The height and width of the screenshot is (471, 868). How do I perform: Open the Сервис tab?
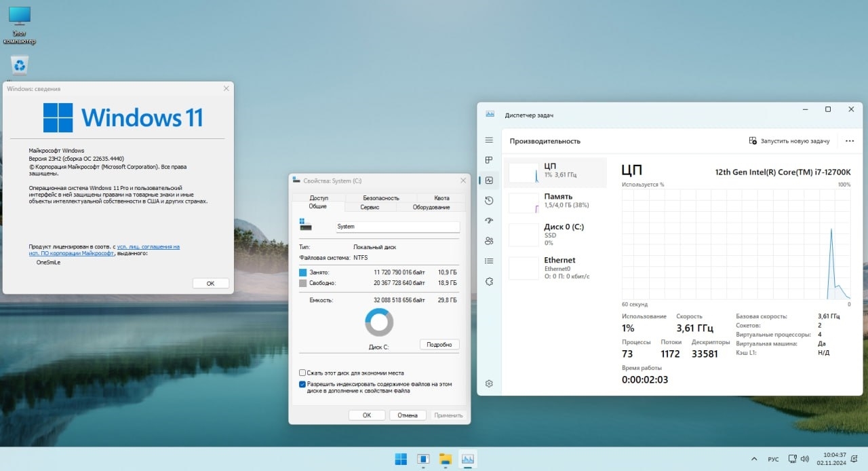click(x=370, y=207)
